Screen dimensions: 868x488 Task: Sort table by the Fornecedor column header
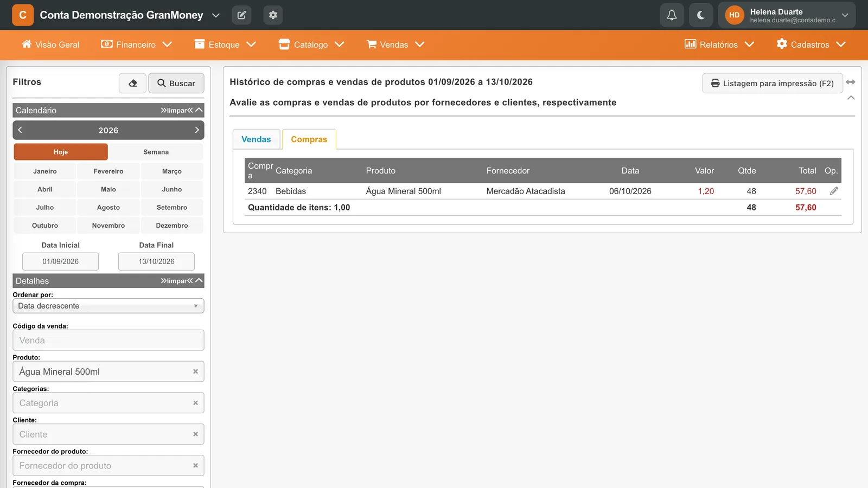(x=508, y=170)
